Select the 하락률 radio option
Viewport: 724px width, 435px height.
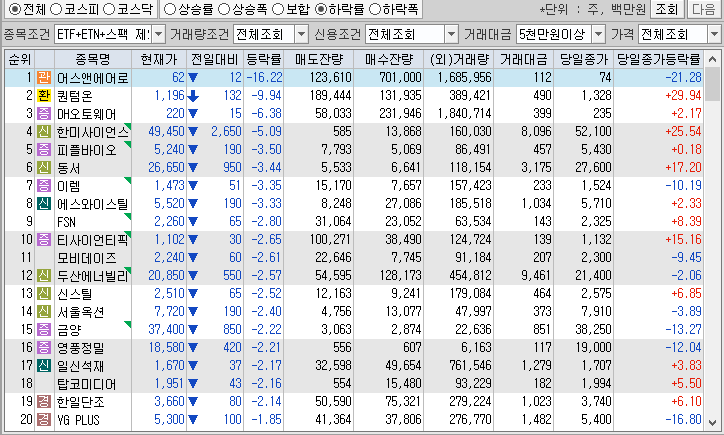(x=320, y=9)
